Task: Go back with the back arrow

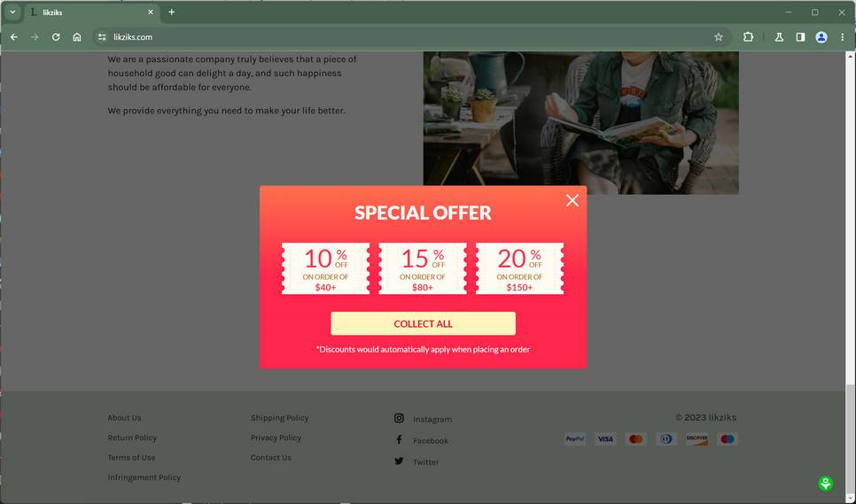Action: click(x=14, y=37)
